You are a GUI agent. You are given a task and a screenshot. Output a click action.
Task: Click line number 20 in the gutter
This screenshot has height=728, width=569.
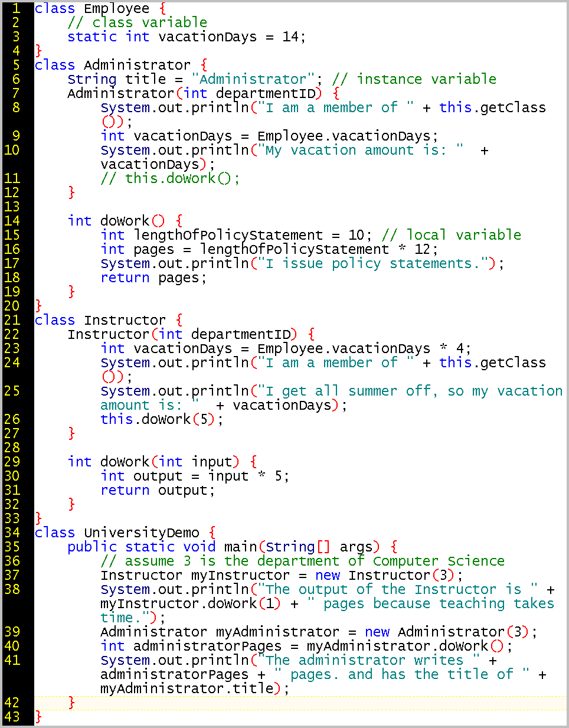(12, 306)
